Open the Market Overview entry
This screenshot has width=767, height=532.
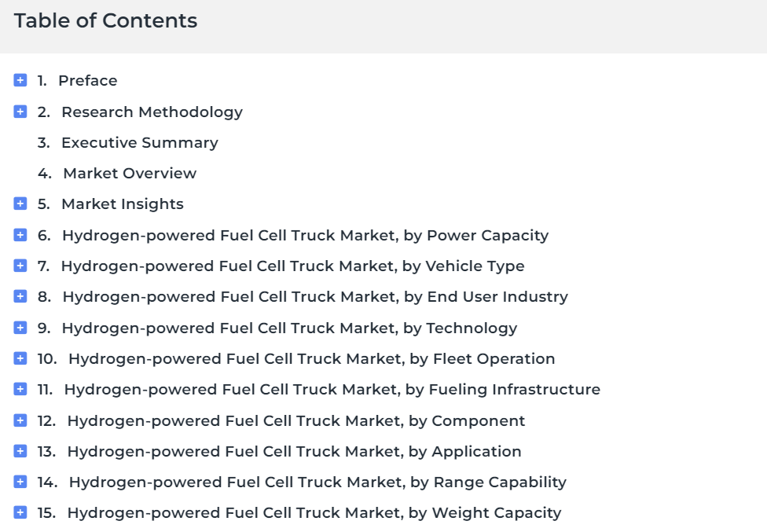pos(130,173)
